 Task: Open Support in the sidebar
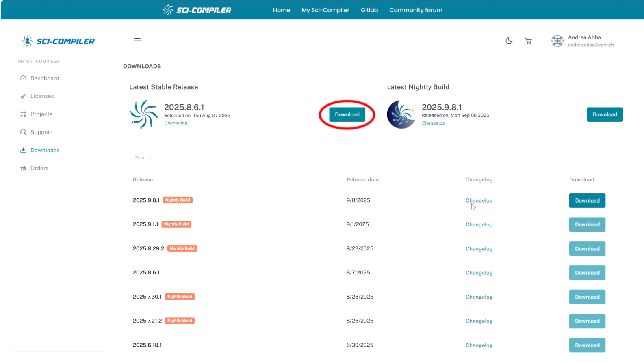36,132
